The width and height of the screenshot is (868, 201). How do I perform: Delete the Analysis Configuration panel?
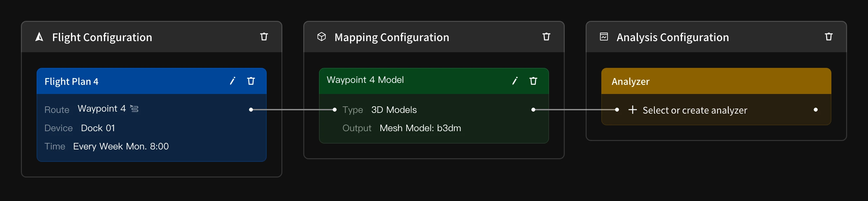pos(828,36)
